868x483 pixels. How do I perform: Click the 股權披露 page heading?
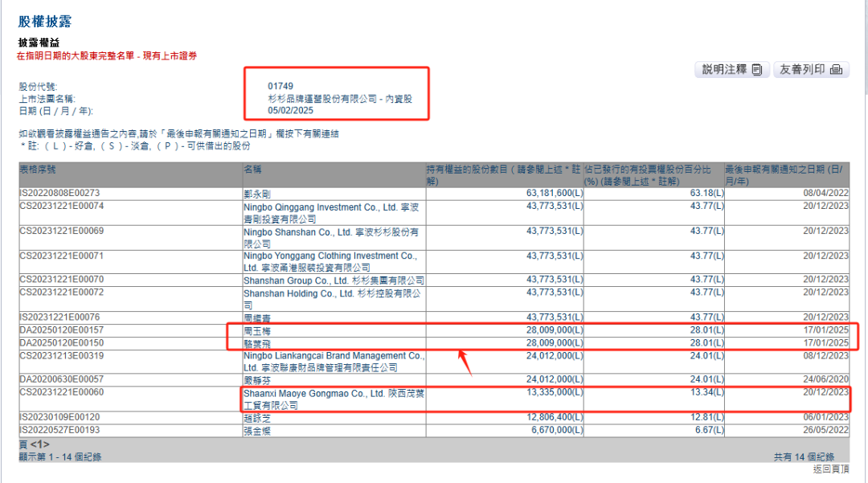(x=45, y=22)
